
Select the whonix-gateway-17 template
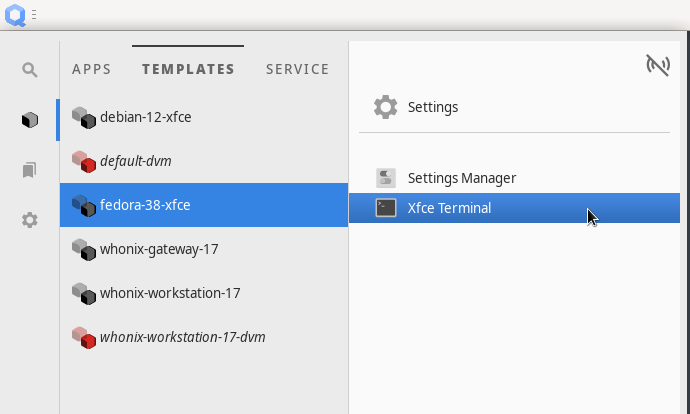click(x=158, y=249)
